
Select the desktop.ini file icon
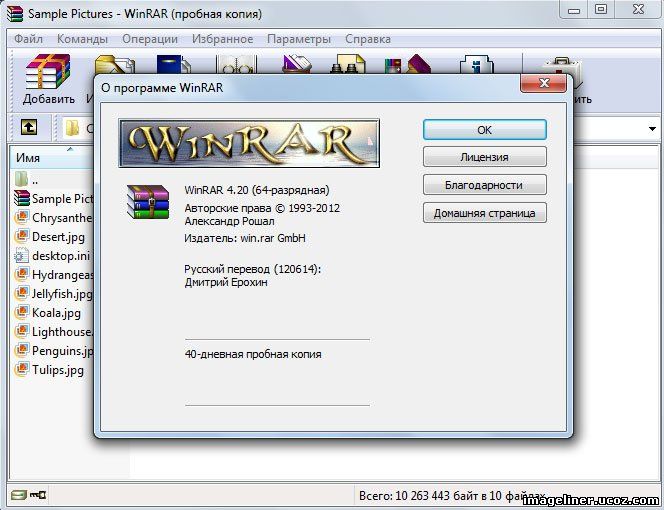click(22, 255)
